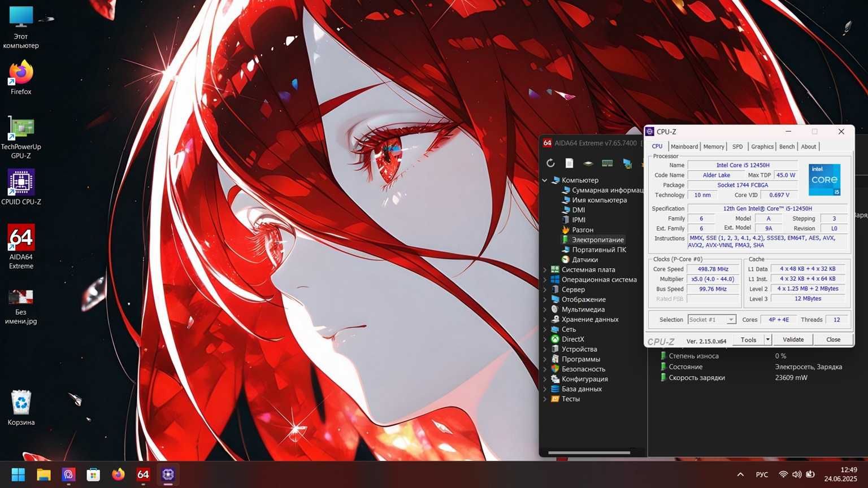Open the CPUID CPU-Z desktop shortcut

click(21, 187)
